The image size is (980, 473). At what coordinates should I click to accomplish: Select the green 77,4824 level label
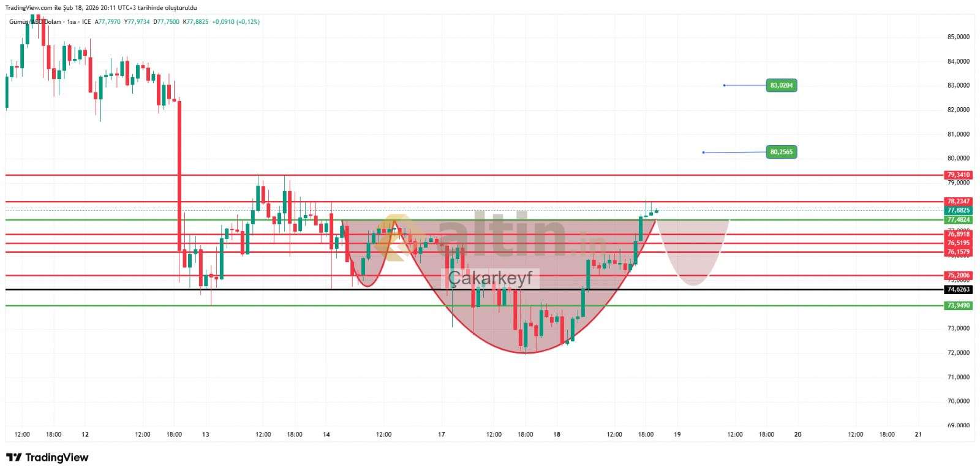959,219
